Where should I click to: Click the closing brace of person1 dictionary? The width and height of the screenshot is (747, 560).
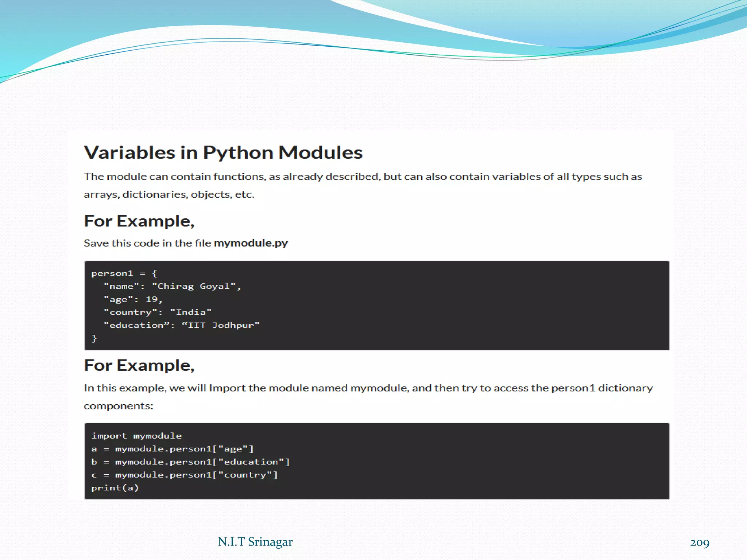point(94,338)
